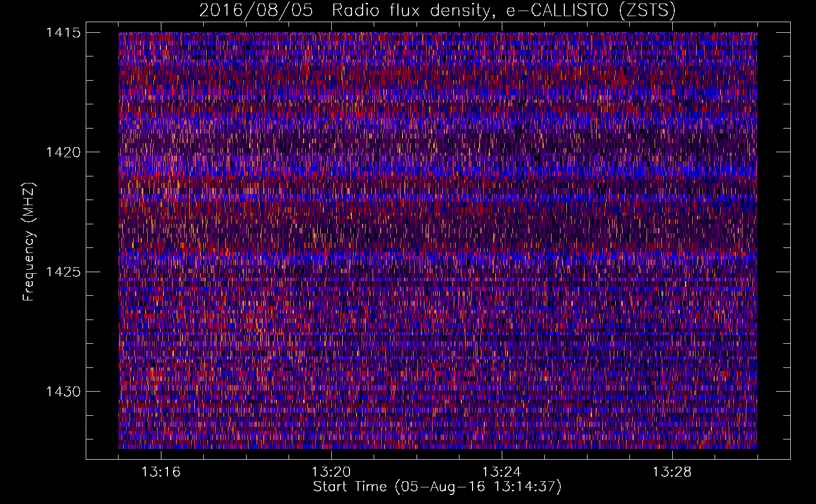Click the plot title "Radio flux density, e-CALLISTO (ZSTS)"
This screenshot has width=816, height=504.
click(504, 11)
